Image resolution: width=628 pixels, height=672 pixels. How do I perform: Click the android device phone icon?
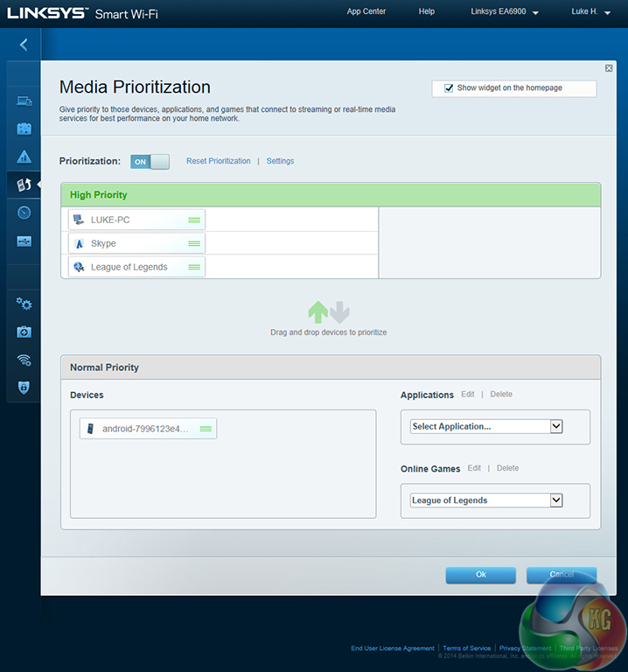[90, 429]
